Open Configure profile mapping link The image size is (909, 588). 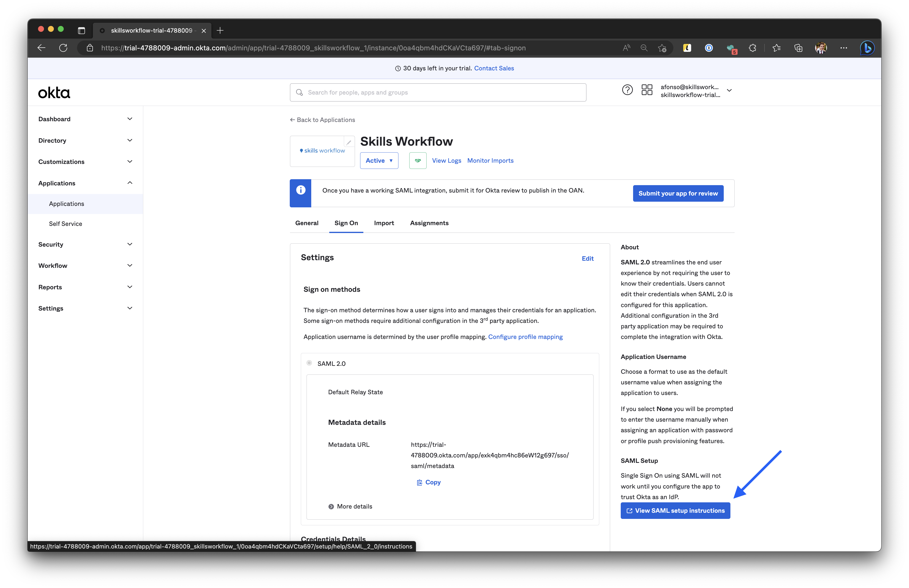point(525,336)
